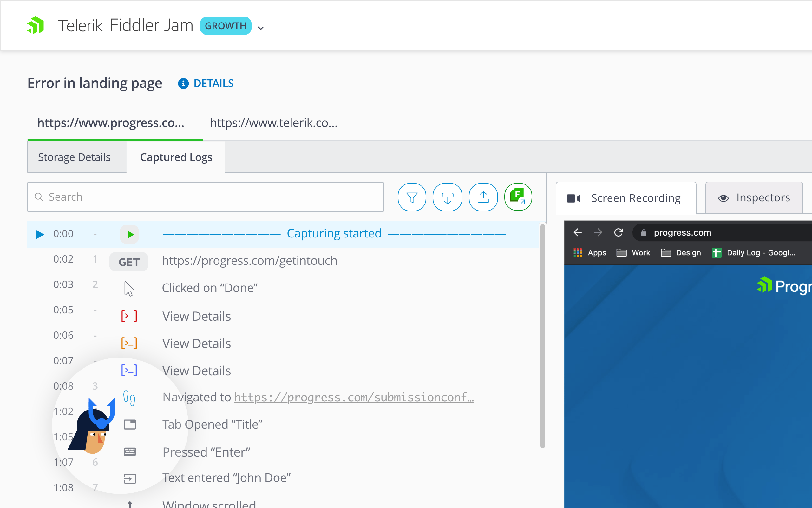Click the mouse cursor icon for Clicked on Done

tap(129, 289)
